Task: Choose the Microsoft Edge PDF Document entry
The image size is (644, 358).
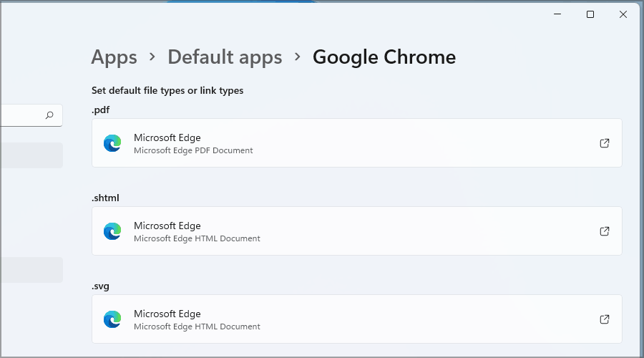Action: coord(356,143)
